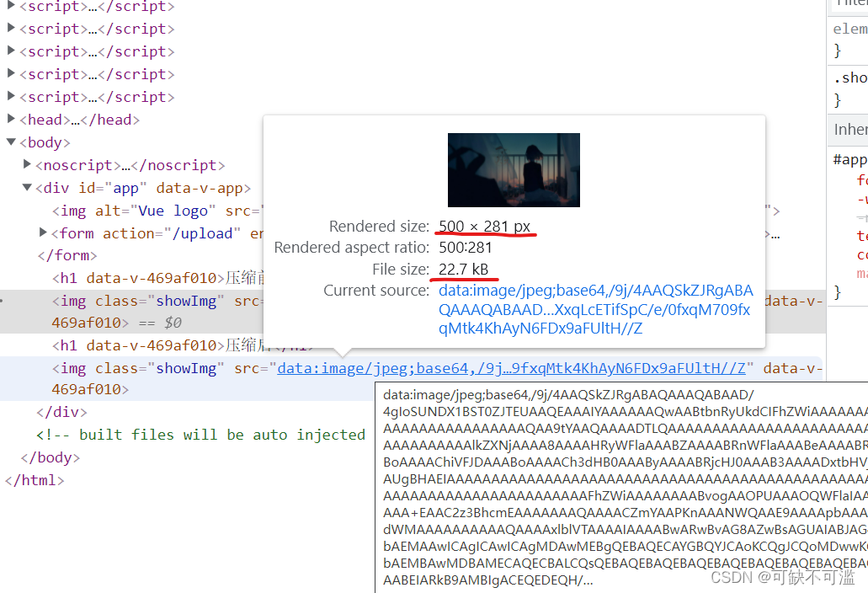Expand the form action="/upload" node

(43, 232)
